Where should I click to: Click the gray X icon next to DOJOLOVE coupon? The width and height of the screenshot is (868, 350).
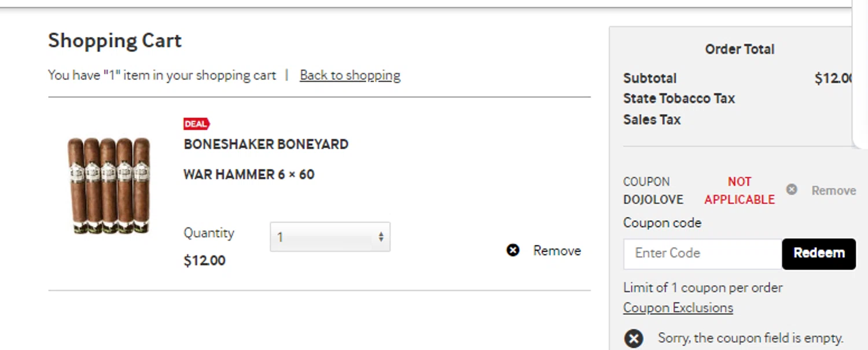pyautogui.click(x=792, y=190)
